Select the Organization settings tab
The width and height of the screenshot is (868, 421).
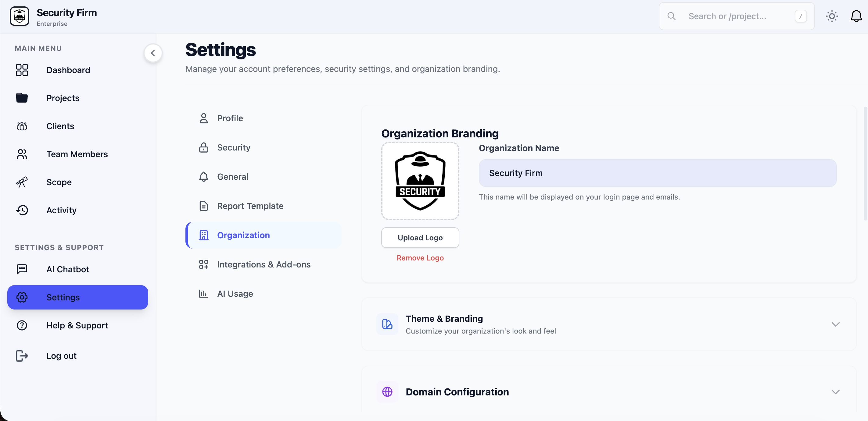pos(264,235)
